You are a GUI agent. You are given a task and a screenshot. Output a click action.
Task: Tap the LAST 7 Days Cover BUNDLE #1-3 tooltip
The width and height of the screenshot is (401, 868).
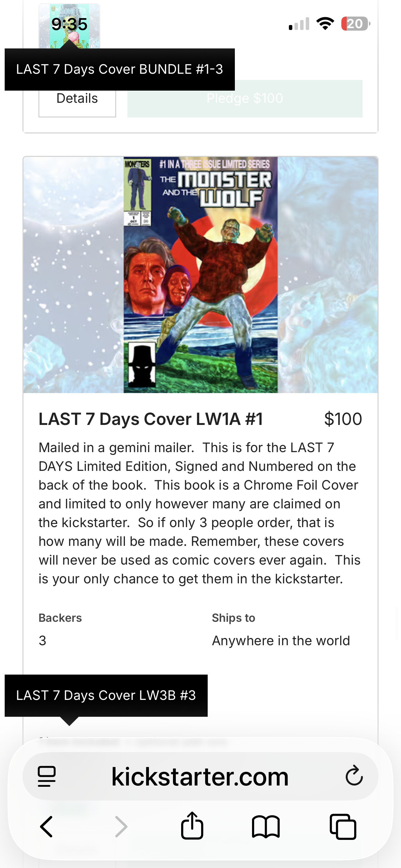pyautogui.click(x=120, y=69)
